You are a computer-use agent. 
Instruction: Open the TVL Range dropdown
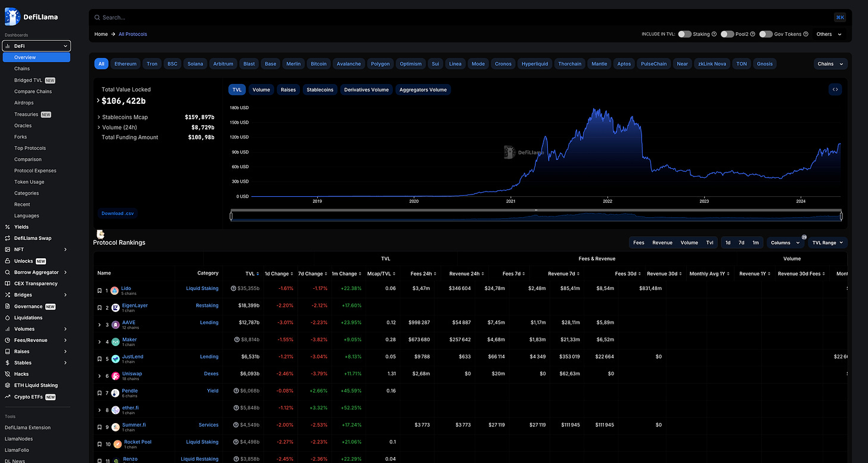tap(827, 243)
